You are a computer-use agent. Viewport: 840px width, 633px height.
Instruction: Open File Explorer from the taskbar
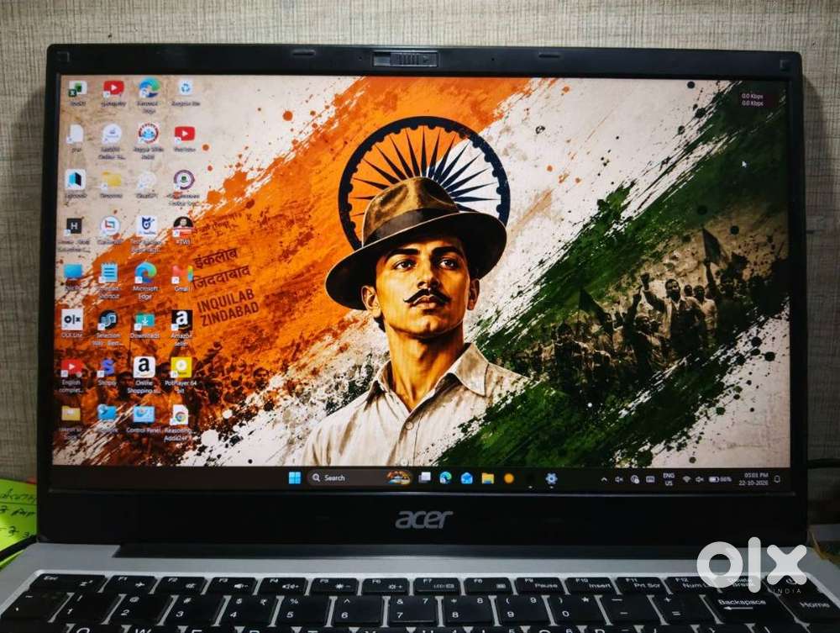click(487, 478)
